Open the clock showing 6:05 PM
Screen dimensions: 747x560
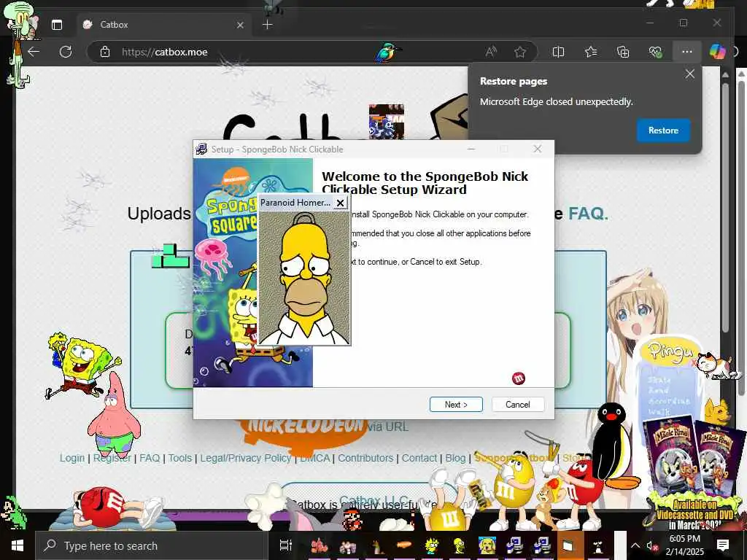click(x=684, y=545)
